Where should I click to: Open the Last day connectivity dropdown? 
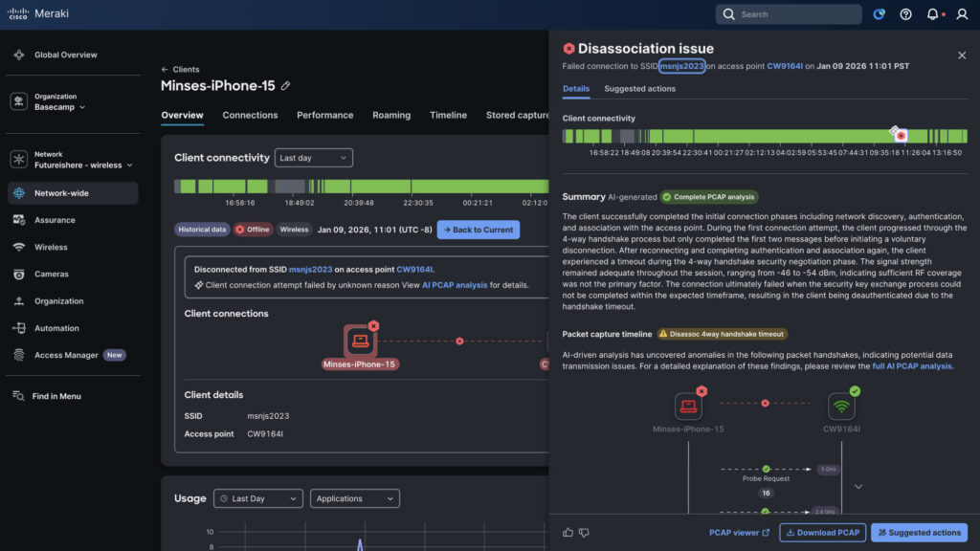pyautogui.click(x=313, y=158)
